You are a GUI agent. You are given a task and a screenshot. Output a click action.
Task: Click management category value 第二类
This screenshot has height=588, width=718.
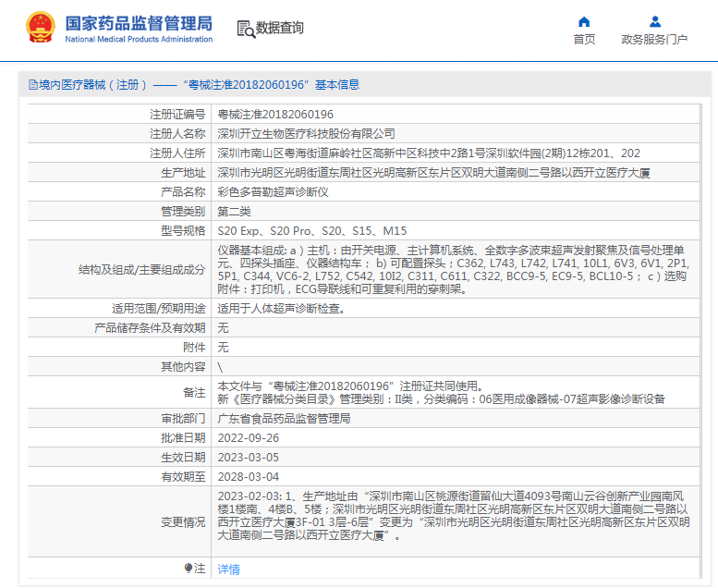(234, 212)
